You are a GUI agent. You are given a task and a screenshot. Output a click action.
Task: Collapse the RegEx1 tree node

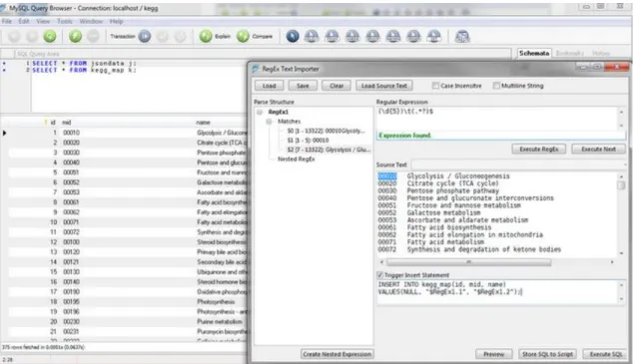point(260,112)
